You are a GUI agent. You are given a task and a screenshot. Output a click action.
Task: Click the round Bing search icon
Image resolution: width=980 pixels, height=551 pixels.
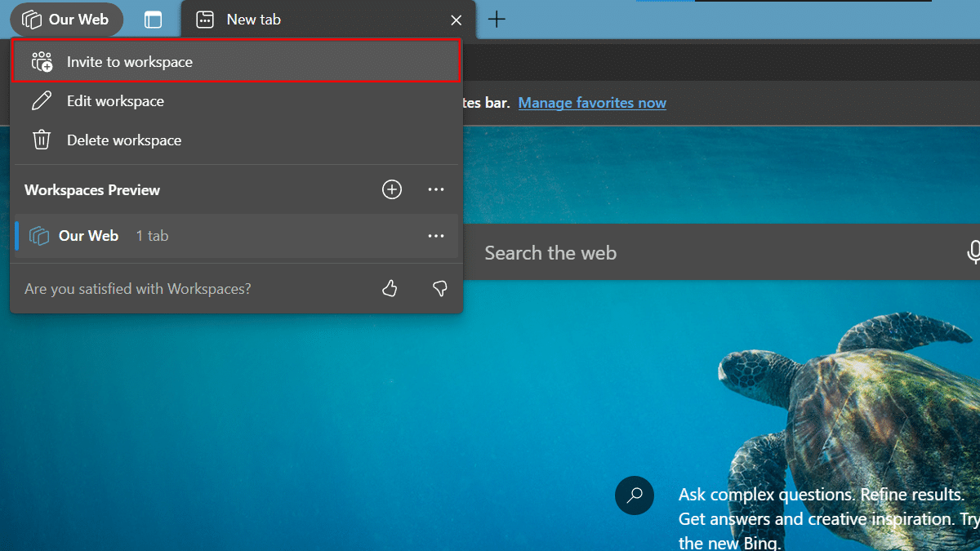pyautogui.click(x=635, y=495)
